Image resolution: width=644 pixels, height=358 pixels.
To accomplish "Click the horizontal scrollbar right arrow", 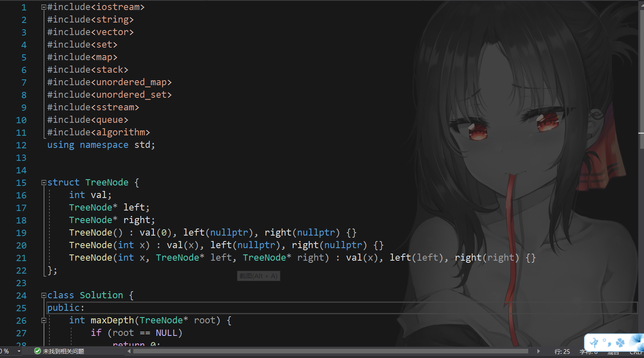I will click(x=538, y=351).
